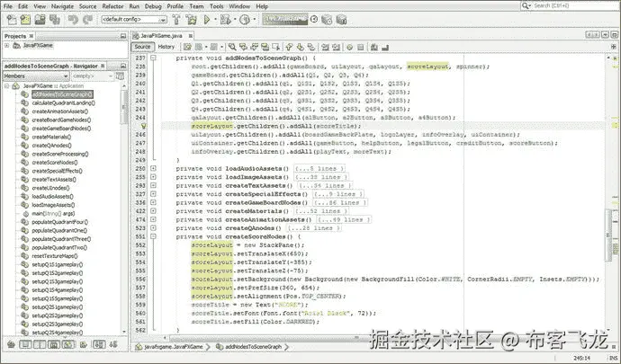Select createScoreNodes() in Navigator
This screenshot has width=621, height=364.
click(55, 162)
